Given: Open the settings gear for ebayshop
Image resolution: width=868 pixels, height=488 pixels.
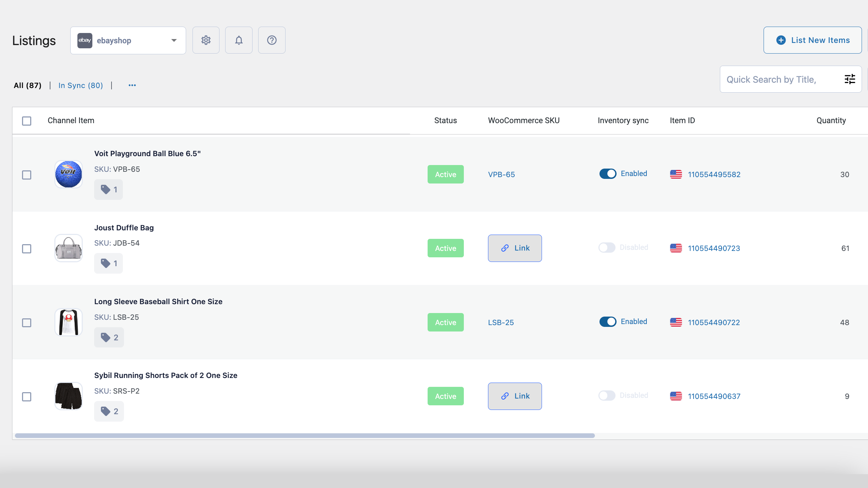Looking at the screenshot, I should coord(206,40).
